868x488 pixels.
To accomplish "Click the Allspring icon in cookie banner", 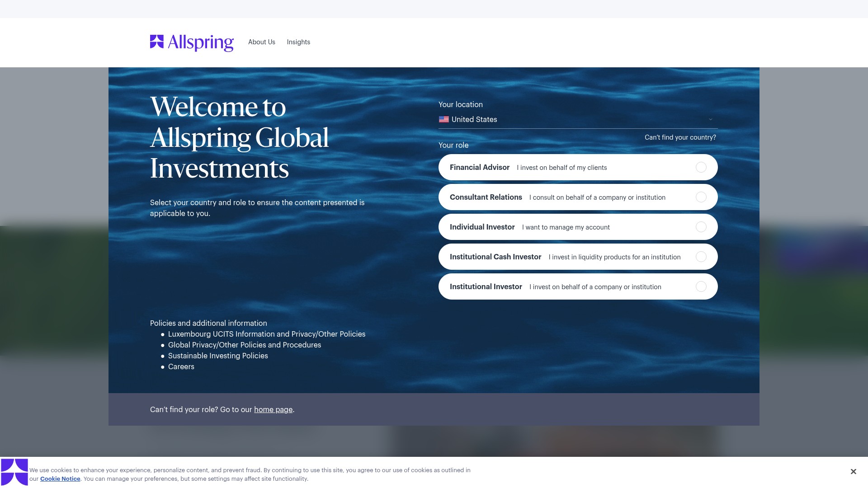I will (x=14, y=472).
